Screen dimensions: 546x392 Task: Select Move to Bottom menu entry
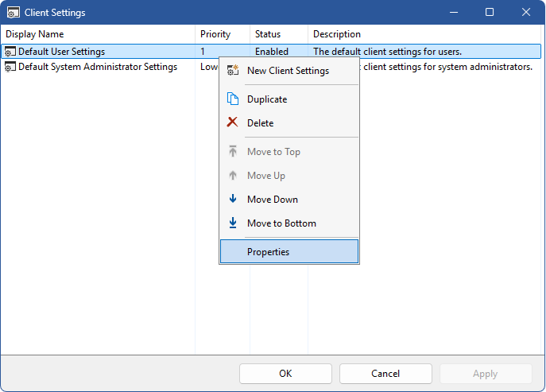point(281,223)
